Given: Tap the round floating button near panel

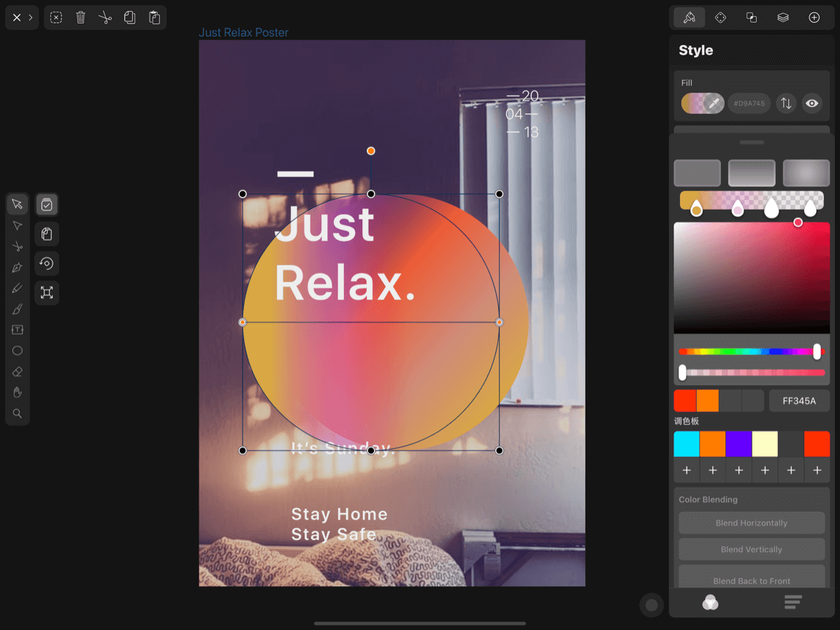Looking at the screenshot, I should [x=652, y=605].
